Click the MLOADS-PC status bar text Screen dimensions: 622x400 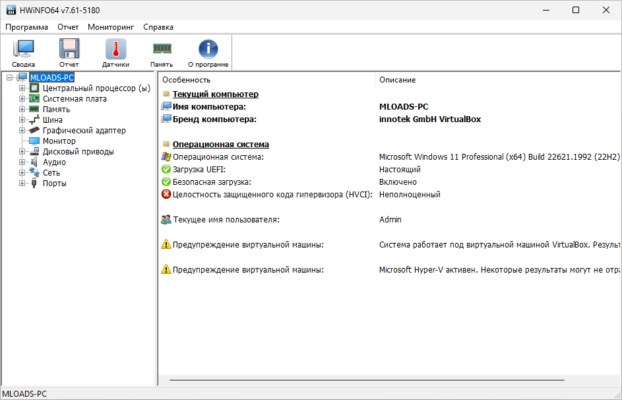25,394
